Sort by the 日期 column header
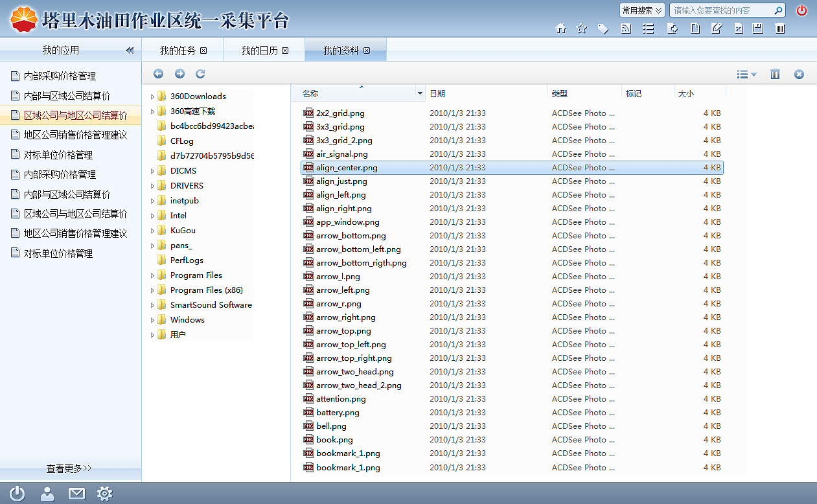The width and height of the screenshot is (817, 504). [437, 94]
